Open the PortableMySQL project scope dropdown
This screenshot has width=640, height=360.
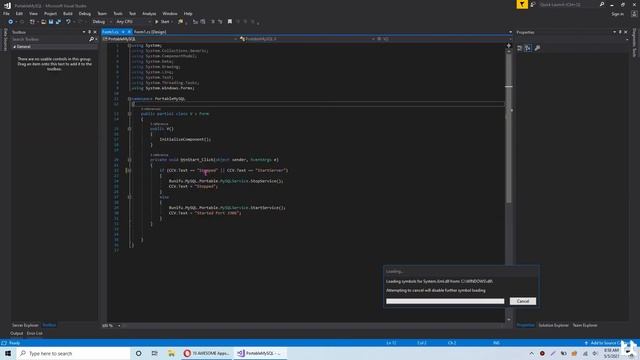click(x=170, y=39)
